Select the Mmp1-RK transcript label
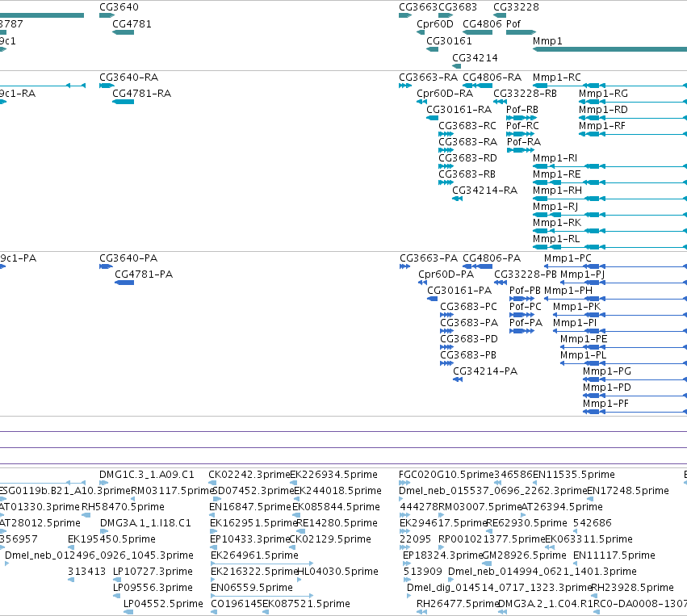This screenshot has width=687, height=616. (557, 223)
